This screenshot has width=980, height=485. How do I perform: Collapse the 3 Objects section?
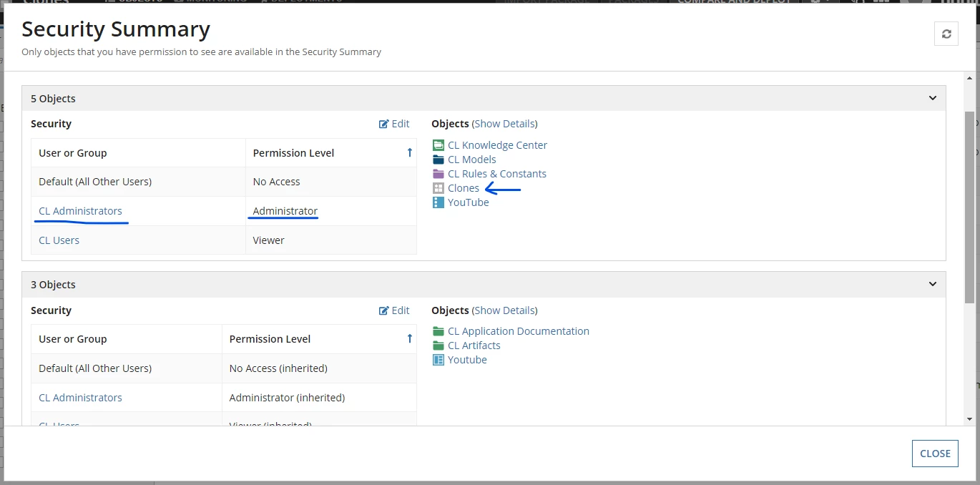932,284
